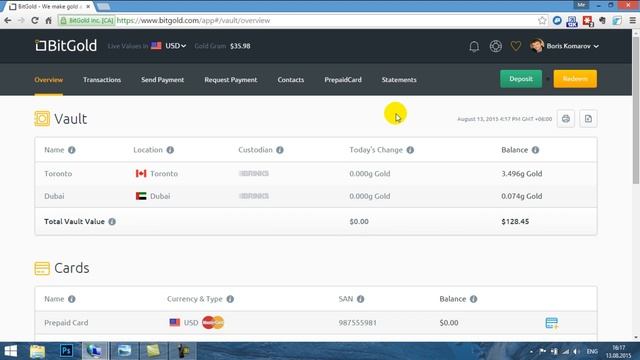640x360 pixels.
Task: Open the Chrome hamburger menu
Action: point(632,20)
